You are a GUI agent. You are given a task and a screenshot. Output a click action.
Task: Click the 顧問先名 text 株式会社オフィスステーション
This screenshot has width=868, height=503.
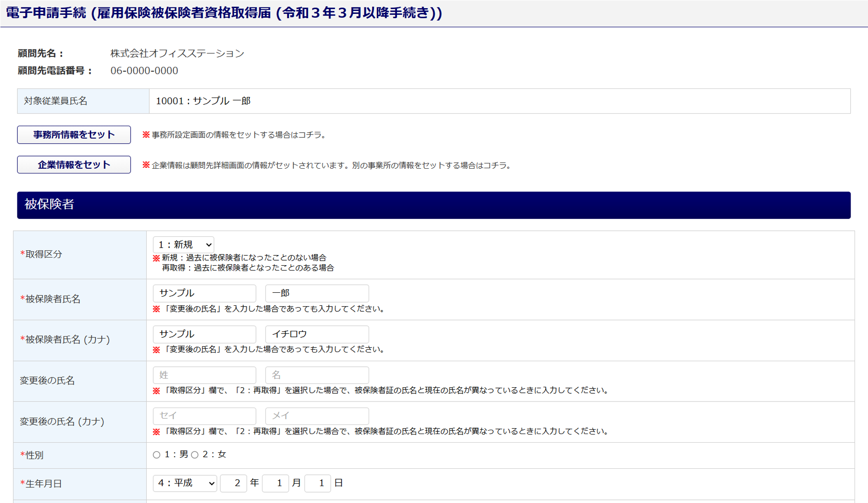tap(177, 53)
